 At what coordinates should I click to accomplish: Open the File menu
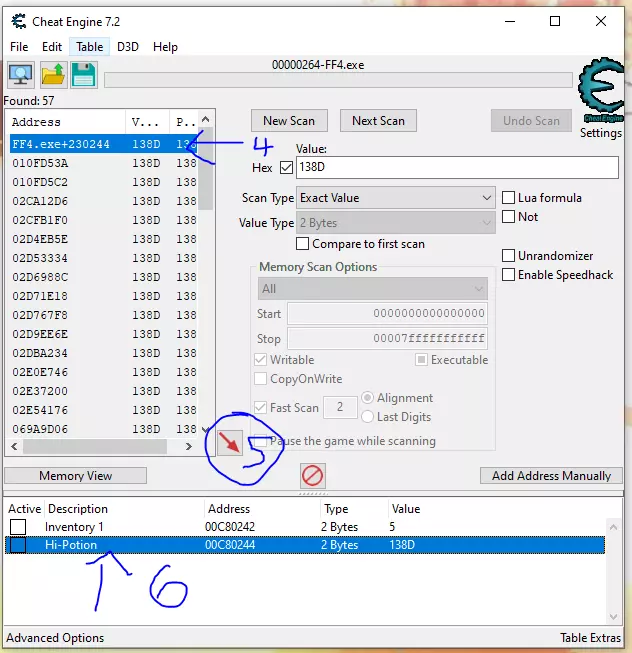(19, 47)
